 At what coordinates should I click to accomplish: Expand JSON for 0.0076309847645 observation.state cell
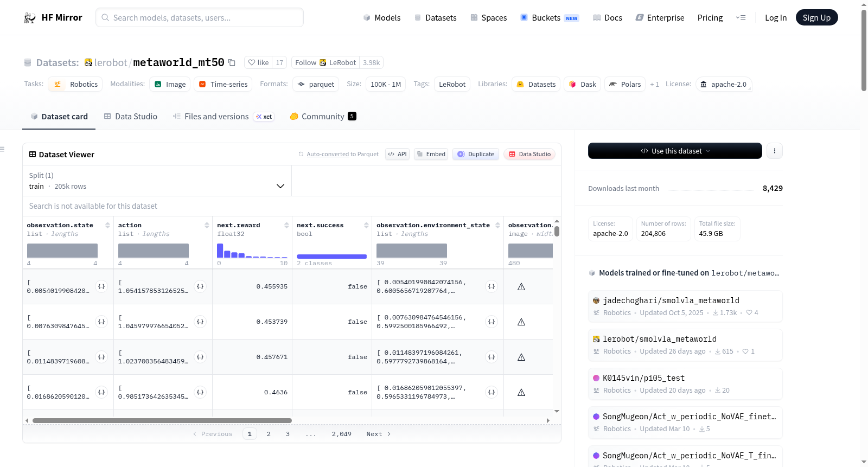(101, 322)
